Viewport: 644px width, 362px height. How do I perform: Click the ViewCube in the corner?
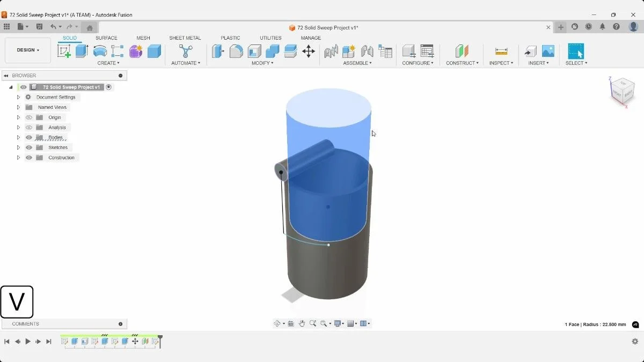click(x=623, y=91)
